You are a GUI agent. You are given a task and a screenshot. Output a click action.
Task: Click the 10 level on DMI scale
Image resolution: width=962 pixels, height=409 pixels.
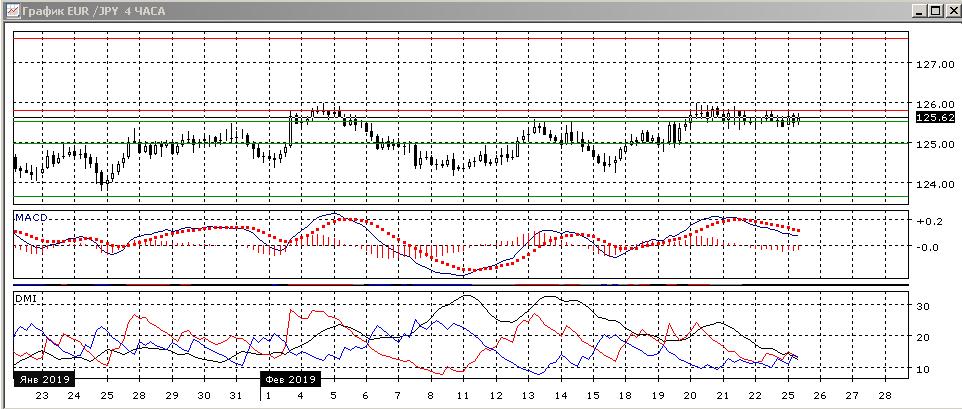click(x=924, y=370)
